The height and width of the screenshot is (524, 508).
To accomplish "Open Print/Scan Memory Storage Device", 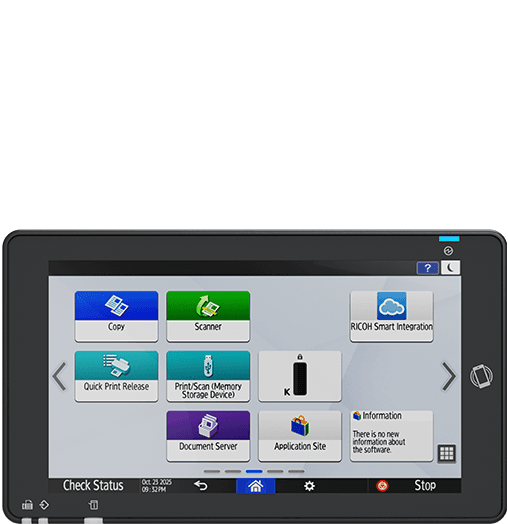I will (x=208, y=376).
